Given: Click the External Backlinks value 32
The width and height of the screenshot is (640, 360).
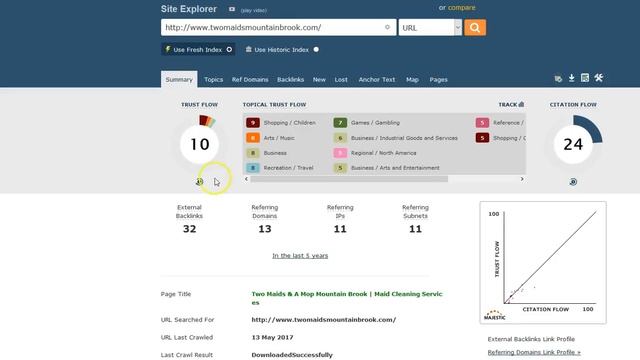Looking at the screenshot, I should point(189,229).
